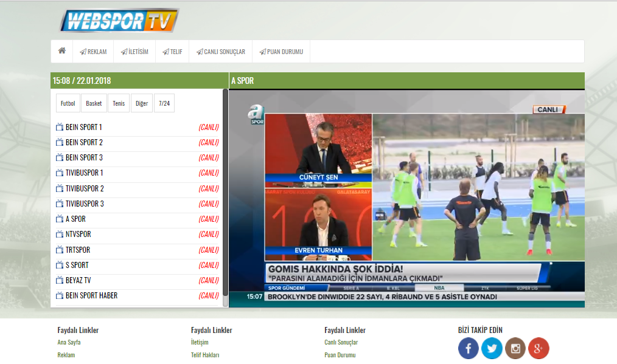Switch to the BEYAZ TV channel

coord(78,280)
